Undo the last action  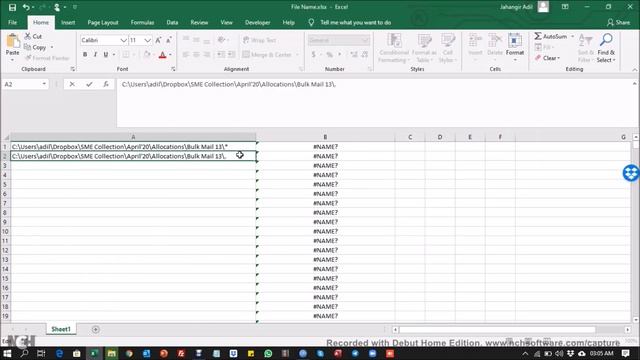click(x=26, y=7)
